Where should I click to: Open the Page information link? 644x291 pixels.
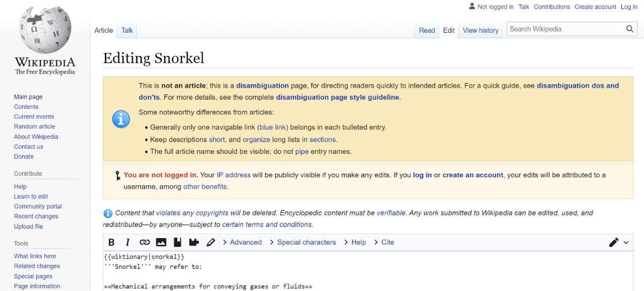[37, 286]
